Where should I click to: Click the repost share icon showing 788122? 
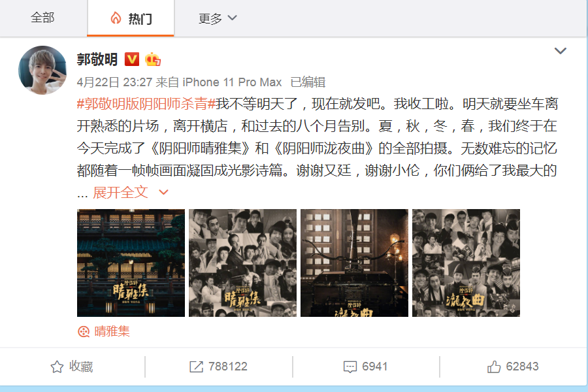pyautogui.click(x=196, y=367)
